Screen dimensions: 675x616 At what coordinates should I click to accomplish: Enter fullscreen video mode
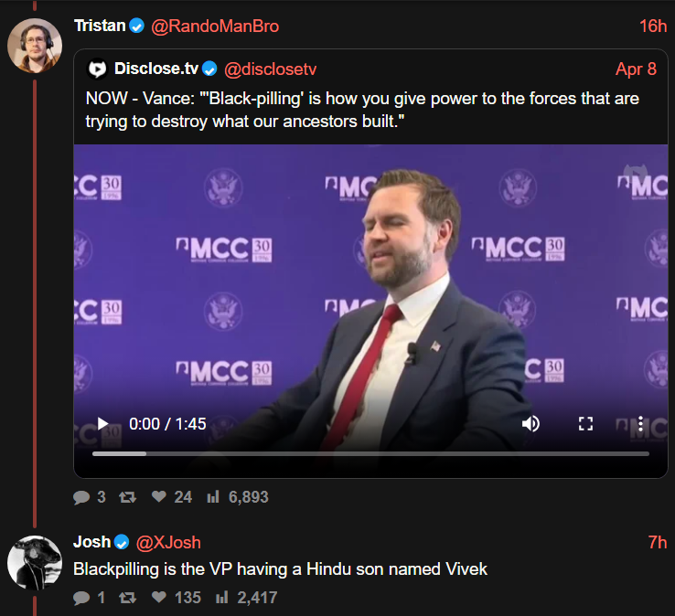click(x=586, y=424)
